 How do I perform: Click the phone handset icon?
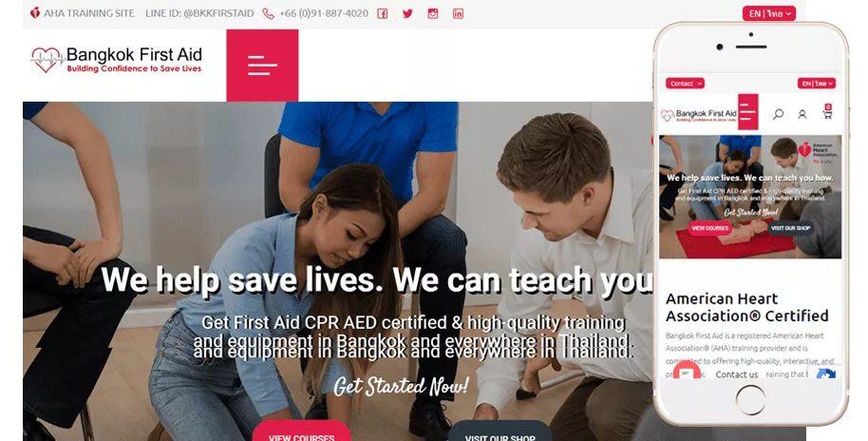[x=268, y=14]
